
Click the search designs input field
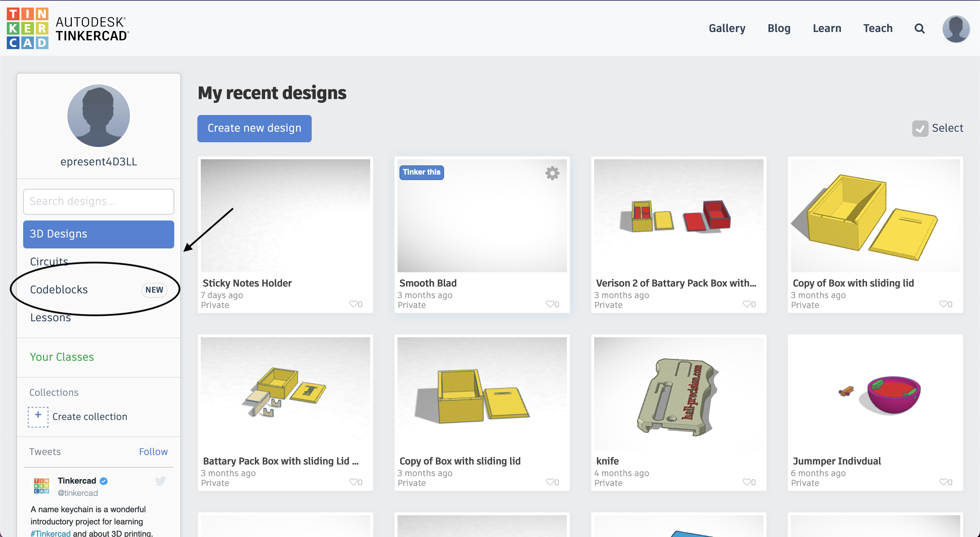point(99,202)
